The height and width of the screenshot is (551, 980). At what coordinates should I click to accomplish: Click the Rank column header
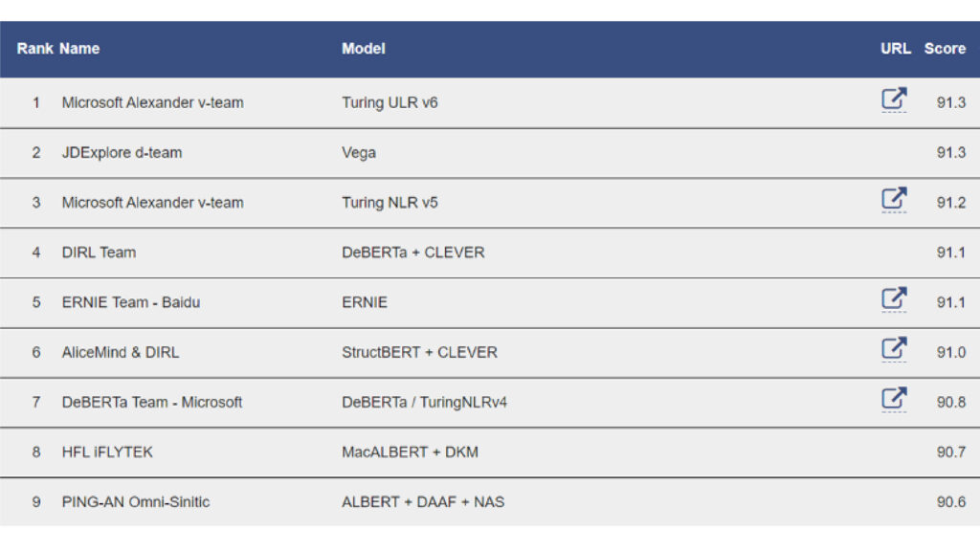[34, 49]
